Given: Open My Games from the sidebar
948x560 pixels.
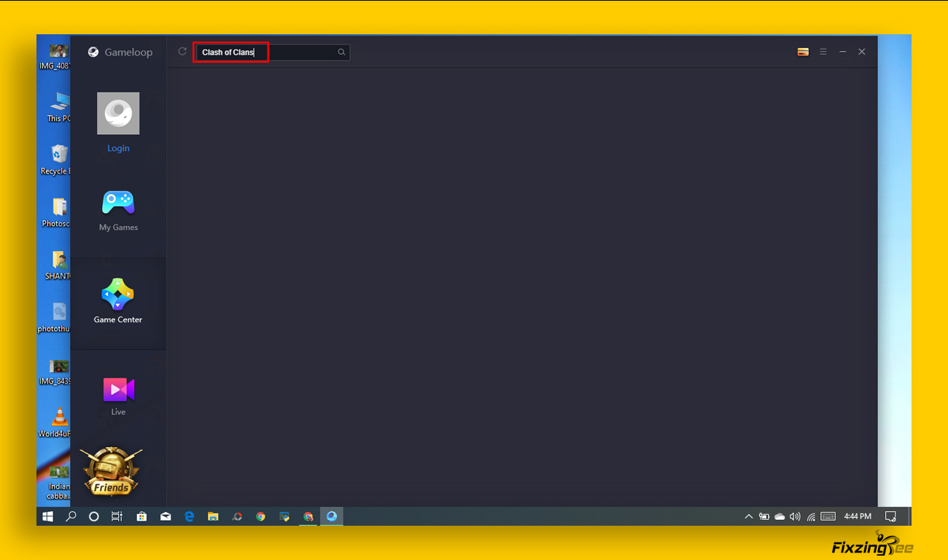Looking at the screenshot, I should 118,211.
